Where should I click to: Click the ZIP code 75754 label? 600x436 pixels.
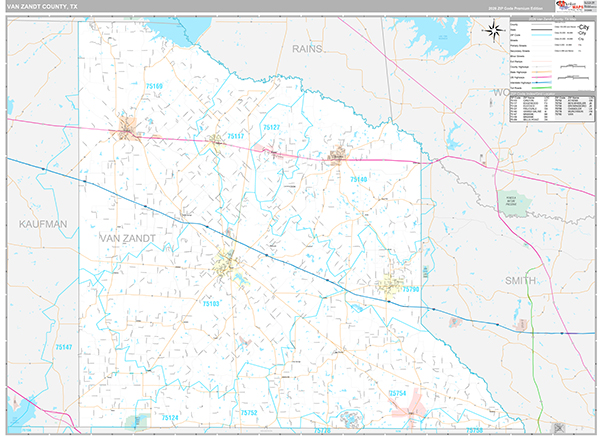tap(399, 395)
